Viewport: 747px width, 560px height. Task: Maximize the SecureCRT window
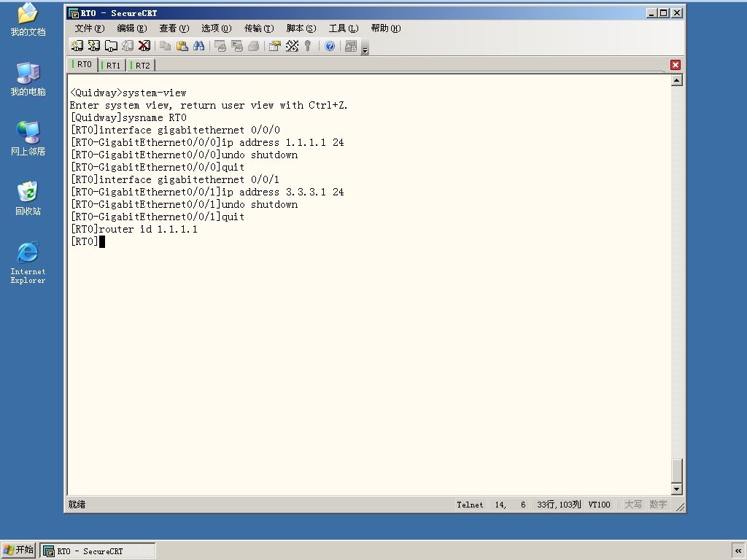pyautogui.click(x=664, y=13)
